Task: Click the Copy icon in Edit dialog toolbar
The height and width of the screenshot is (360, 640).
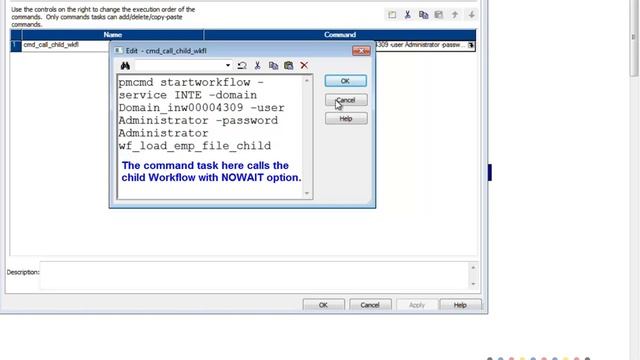Action: point(273,65)
